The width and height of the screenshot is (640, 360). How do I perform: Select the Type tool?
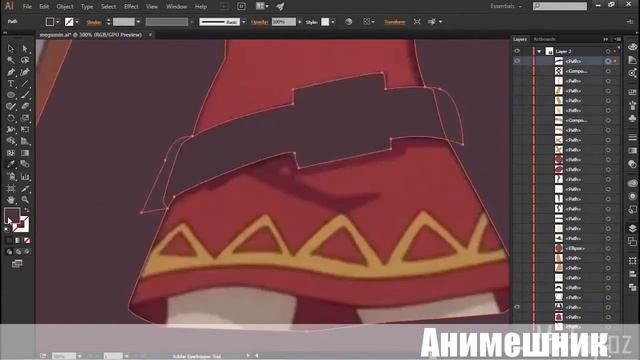coord(11,84)
